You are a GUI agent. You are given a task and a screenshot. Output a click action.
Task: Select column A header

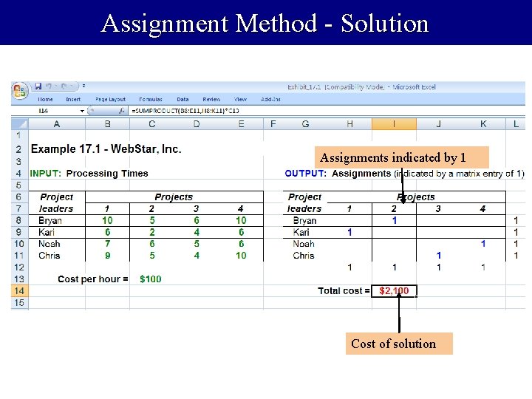(57, 124)
